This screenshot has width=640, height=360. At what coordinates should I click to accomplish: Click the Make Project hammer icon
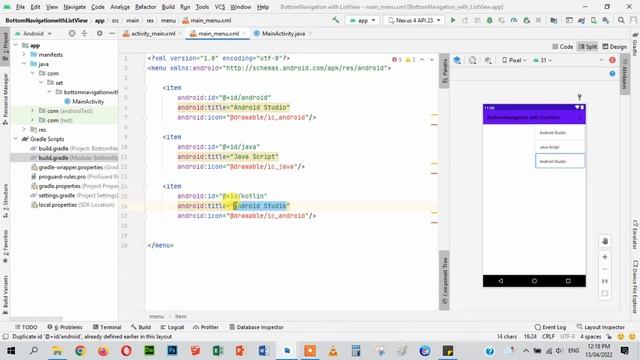click(x=336, y=20)
